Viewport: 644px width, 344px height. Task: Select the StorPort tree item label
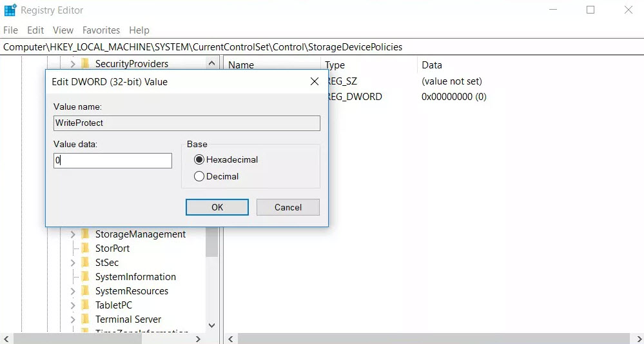point(112,248)
